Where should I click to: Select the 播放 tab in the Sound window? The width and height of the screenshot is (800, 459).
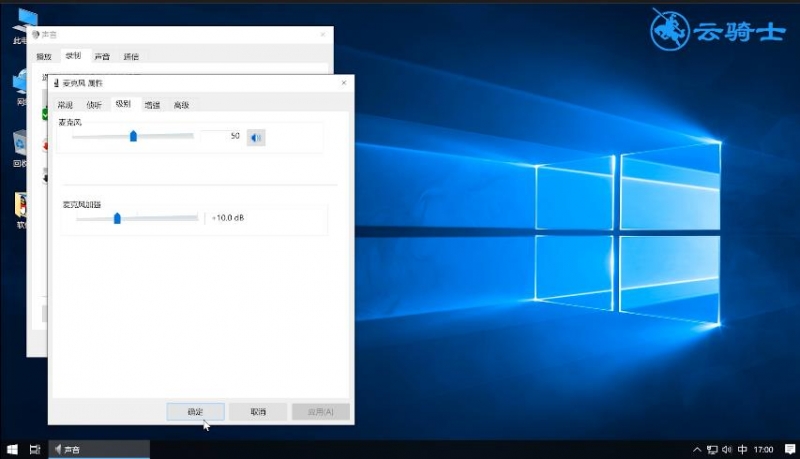click(44, 57)
